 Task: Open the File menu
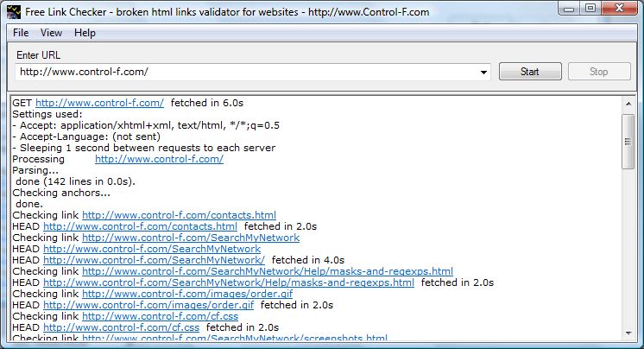pos(21,33)
